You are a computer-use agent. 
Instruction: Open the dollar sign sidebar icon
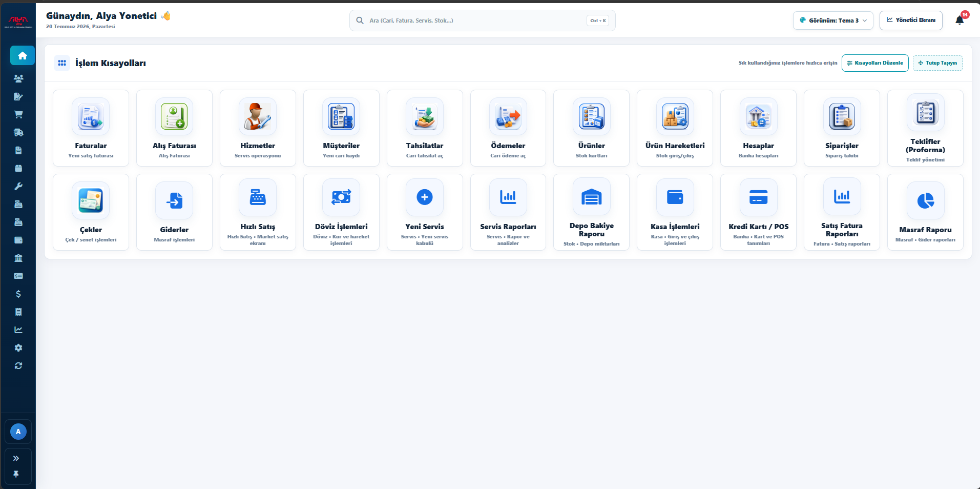[x=18, y=294]
